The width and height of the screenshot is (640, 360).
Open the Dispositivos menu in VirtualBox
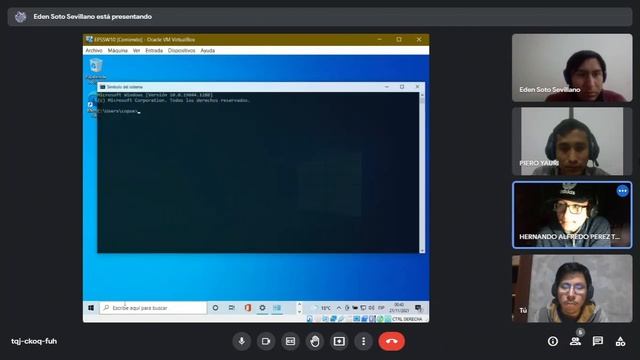tap(182, 51)
